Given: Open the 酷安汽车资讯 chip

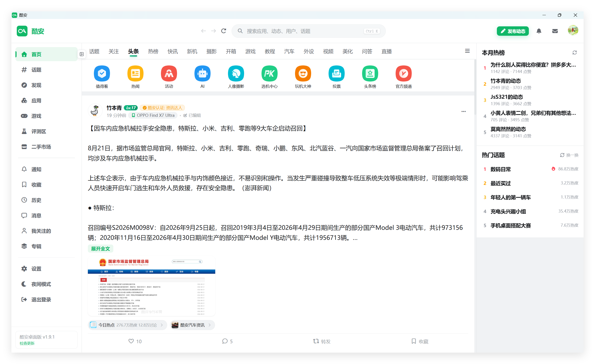Looking at the screenshot, I should tap(192, 325).
